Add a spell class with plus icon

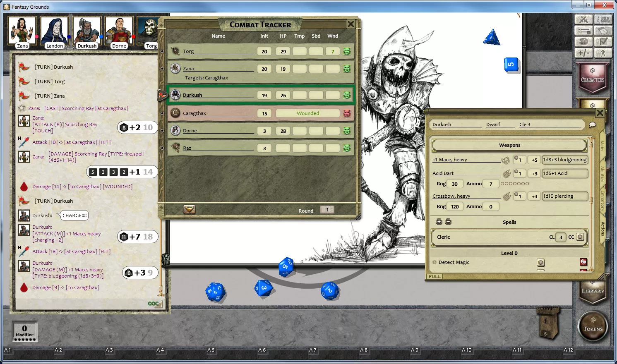click(x=439, y=222)
